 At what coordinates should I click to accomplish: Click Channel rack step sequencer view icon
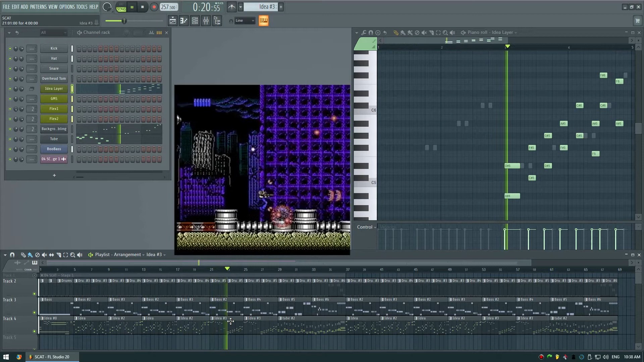pos(159,33)
